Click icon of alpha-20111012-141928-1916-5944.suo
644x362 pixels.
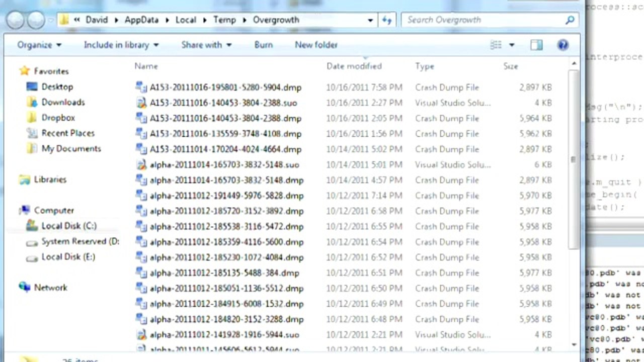click(x=141, y=335)
